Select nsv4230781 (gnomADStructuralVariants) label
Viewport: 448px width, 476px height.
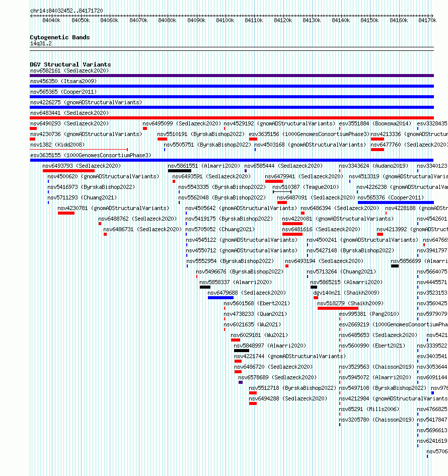point(113,209)
